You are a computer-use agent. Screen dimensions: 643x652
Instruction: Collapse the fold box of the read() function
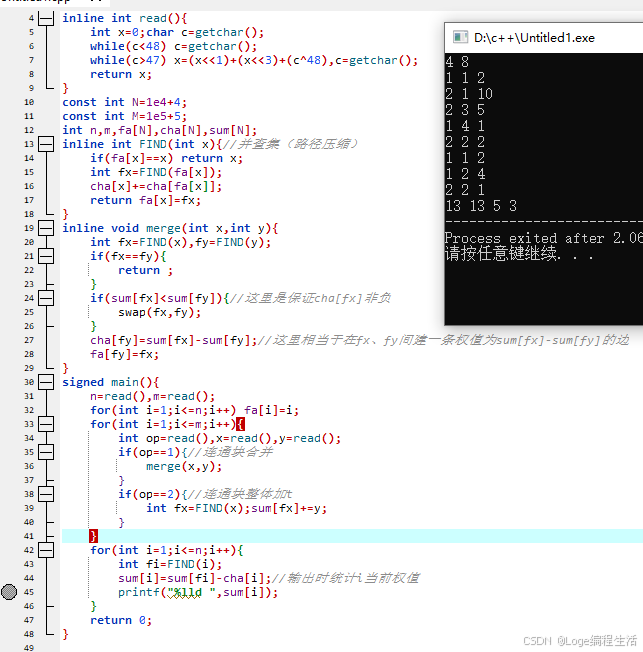pos(46,18)
